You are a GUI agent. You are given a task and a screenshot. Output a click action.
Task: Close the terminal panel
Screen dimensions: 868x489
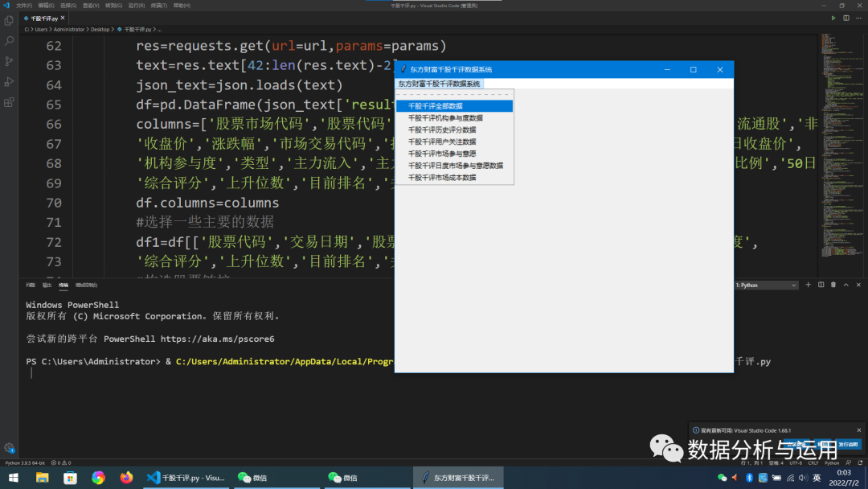coord(858,285)
